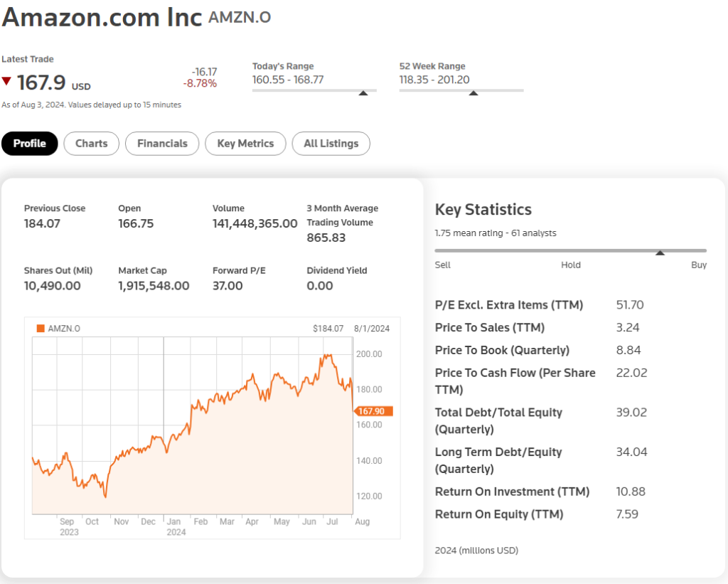Select the Profile tab
This screenshot has width=728, height=584.
30,144
